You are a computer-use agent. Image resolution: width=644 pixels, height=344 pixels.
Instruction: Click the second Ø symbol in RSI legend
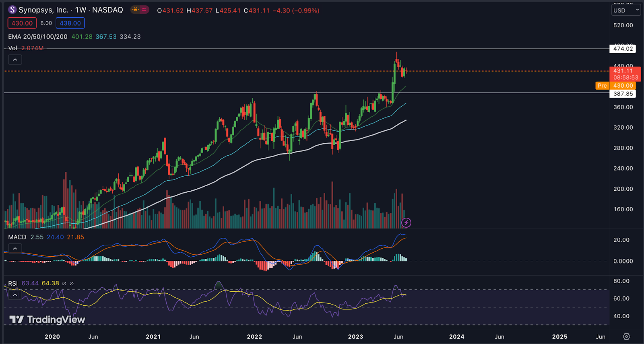(x=72, y=283)
